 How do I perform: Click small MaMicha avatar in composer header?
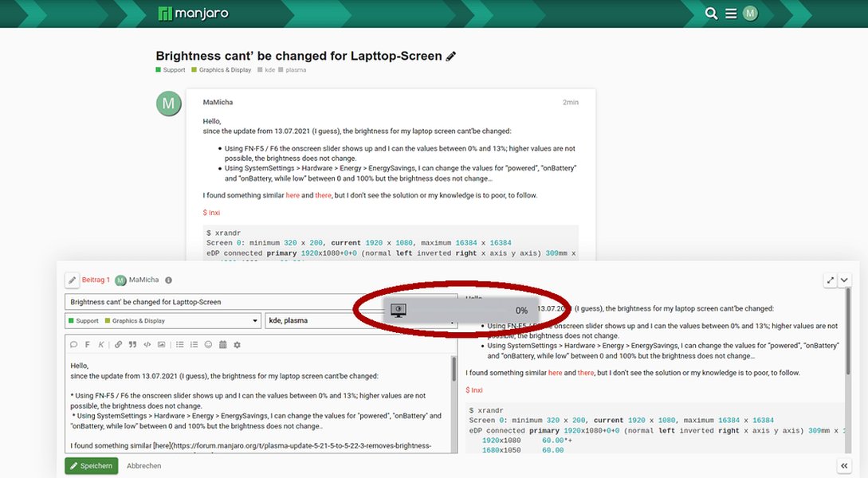pyautogui.click(x=120, y=280)
